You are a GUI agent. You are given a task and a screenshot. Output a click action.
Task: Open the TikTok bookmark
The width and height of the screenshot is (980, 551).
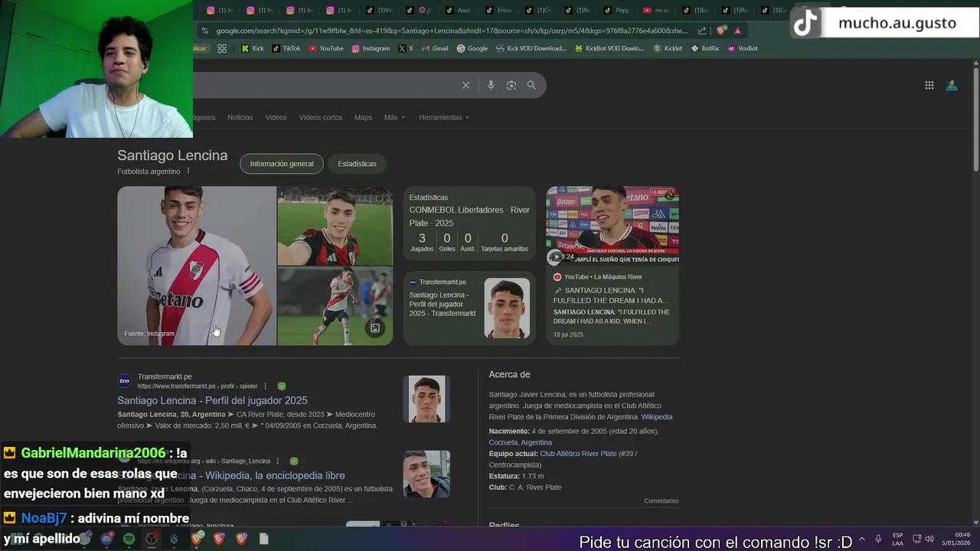coord(286,48)
